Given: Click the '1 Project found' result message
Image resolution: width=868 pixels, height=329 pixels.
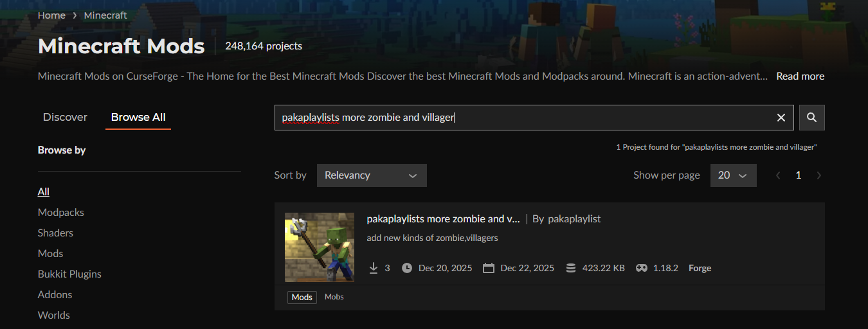Looking at the screenshot, I should (716, 147).
